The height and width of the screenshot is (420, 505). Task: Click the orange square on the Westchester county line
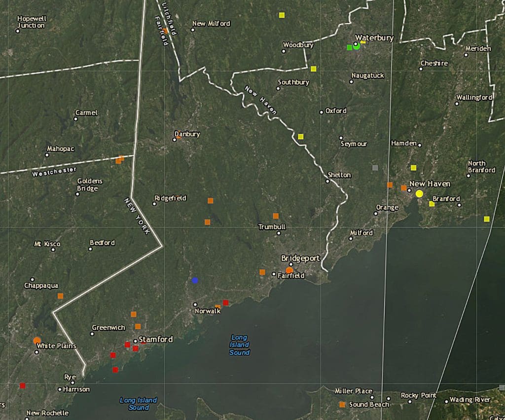(x=119, y=160)
